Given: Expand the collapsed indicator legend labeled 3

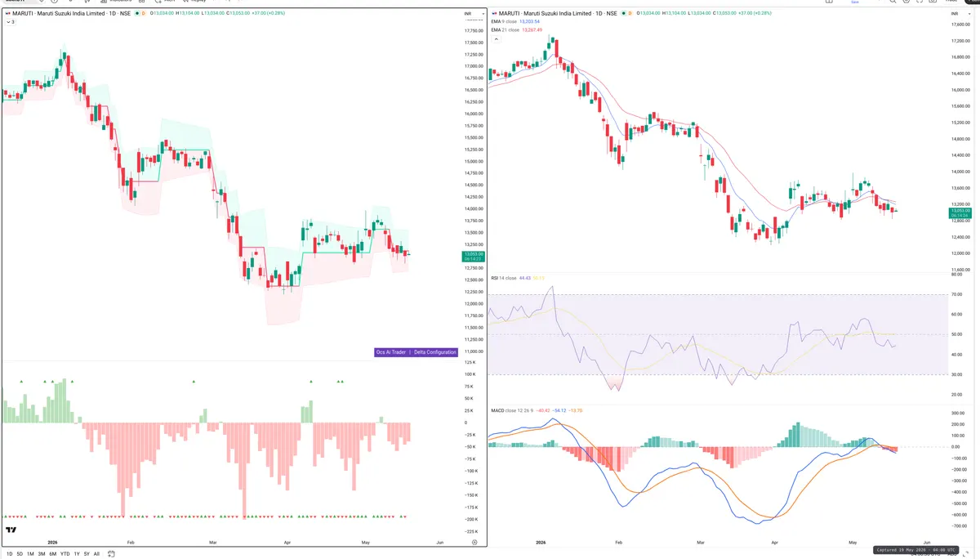Looking at the screenshot, I should tap(10, 22).
